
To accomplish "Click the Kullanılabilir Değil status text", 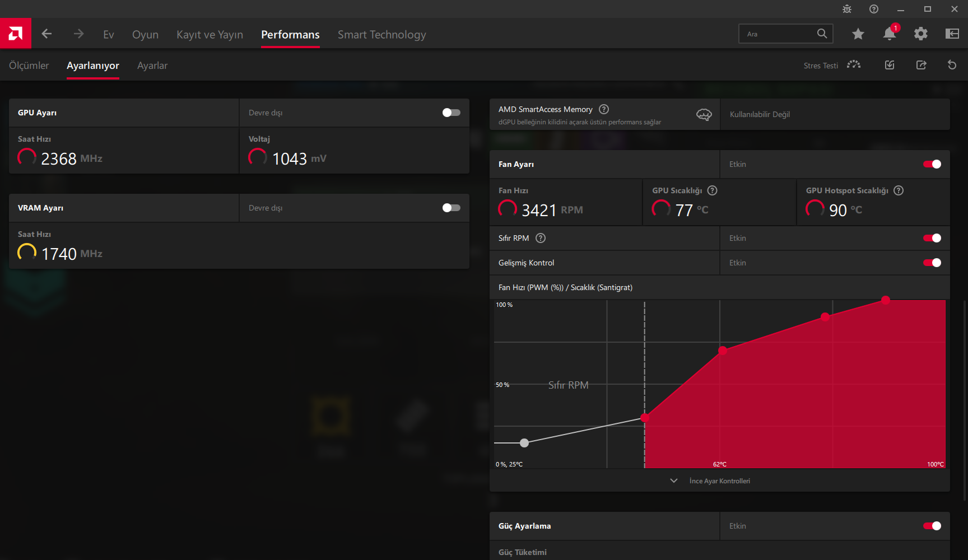I will pos(760,114).
